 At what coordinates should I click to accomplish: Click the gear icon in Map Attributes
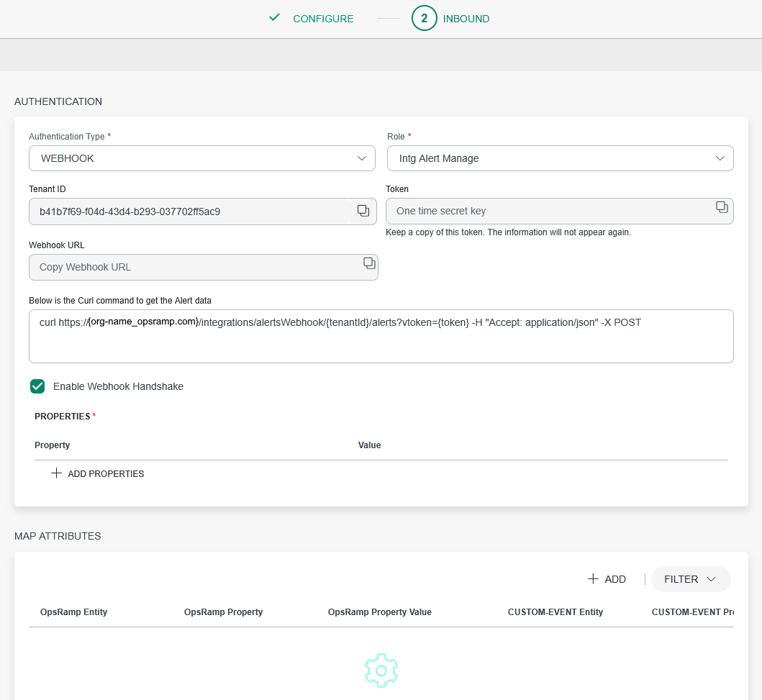pyautogui.click(x=381, y=671)
